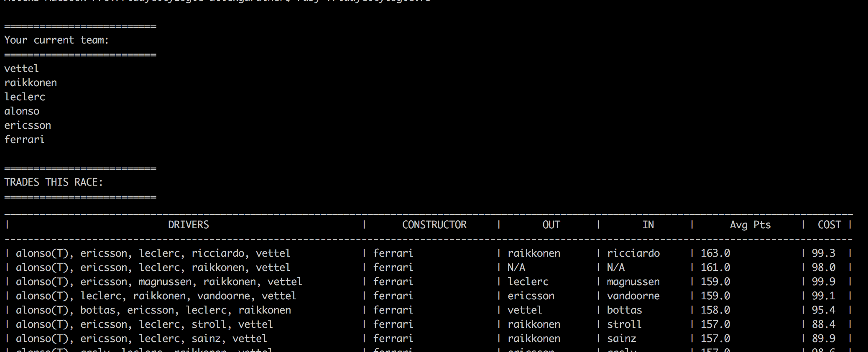Click "bottas" in the IN column
Screen dimensions: 868x352
click(x=625, y=310)
